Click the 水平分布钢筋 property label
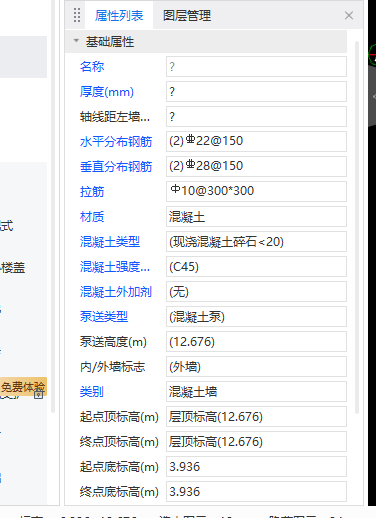 tap(116, 142)
